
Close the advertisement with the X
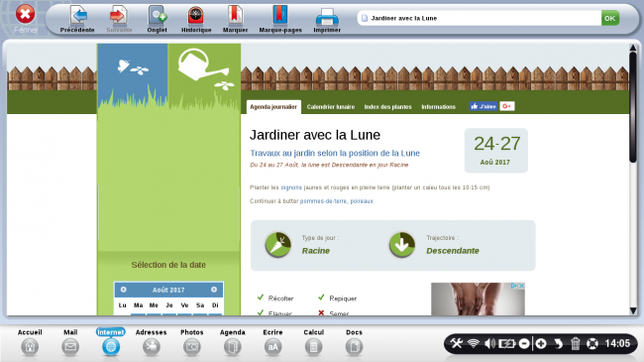click(x=521, y=286)
